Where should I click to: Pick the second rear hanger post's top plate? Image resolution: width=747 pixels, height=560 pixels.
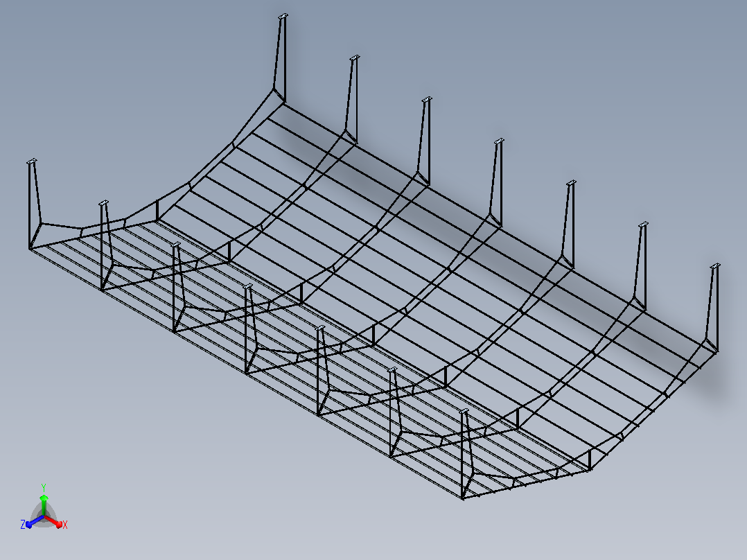355,58
